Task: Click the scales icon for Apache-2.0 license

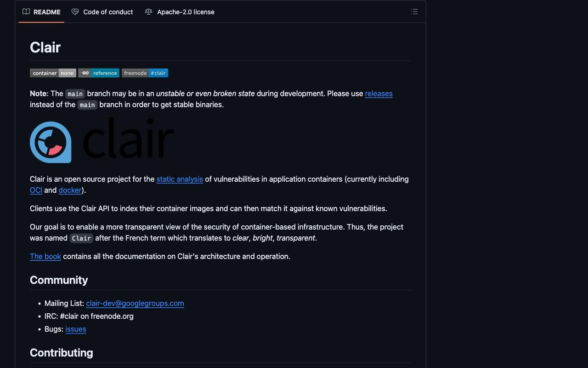Action: (148, 12)
